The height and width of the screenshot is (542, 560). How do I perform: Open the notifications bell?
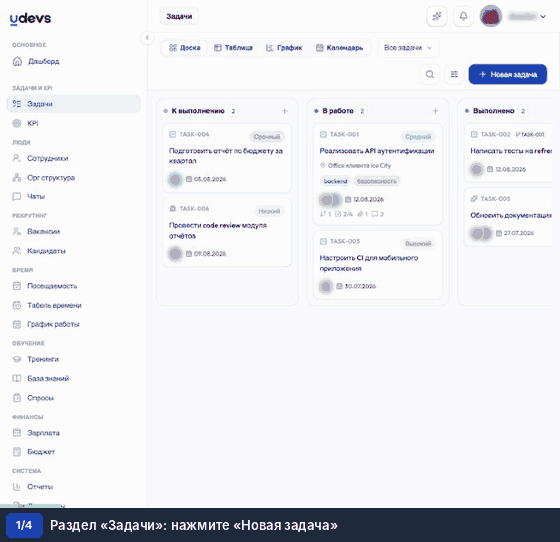tap(463, 16)
